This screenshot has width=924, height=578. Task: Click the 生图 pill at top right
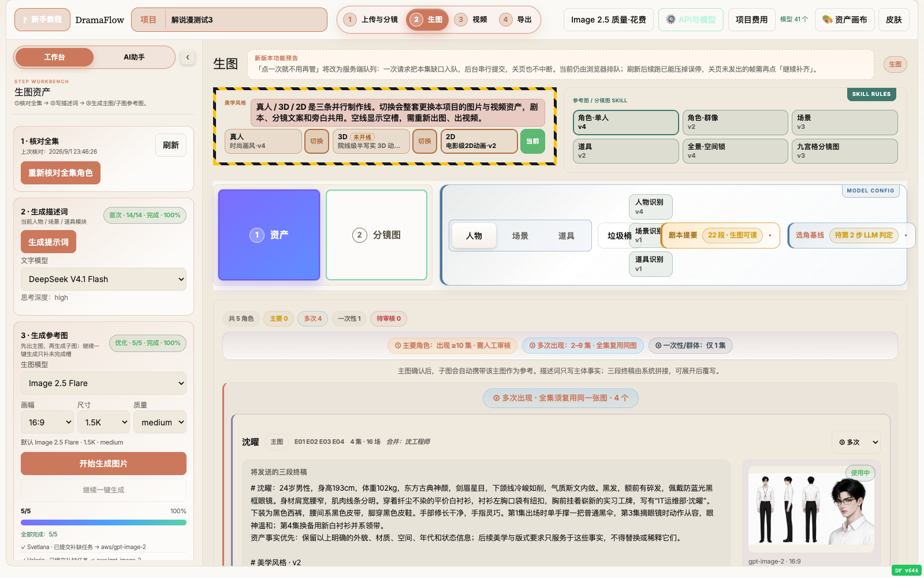[x=895, y=64]
